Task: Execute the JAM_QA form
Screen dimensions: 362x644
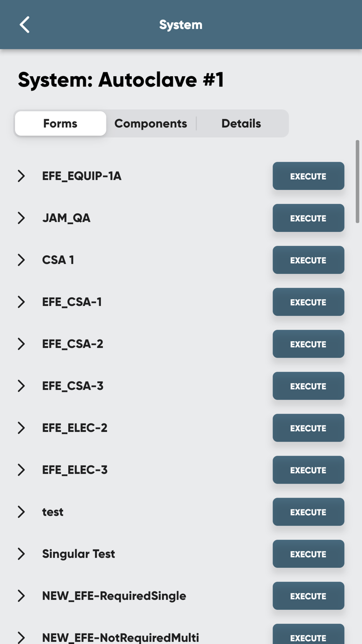Action: tap(308, 218)
